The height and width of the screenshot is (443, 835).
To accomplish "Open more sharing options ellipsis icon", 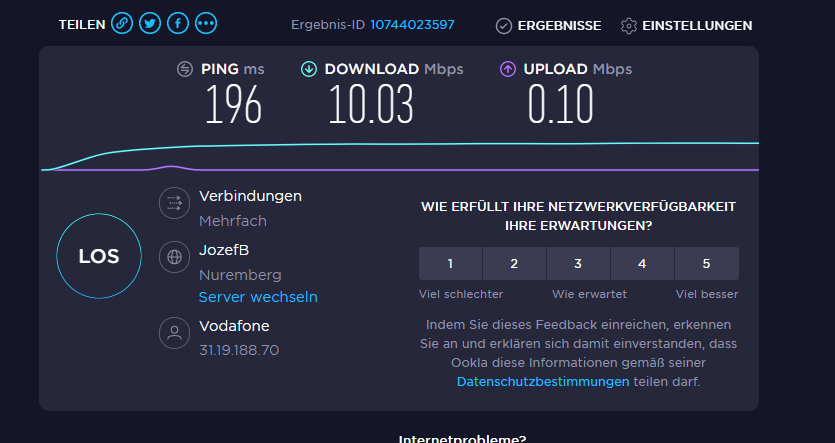I will click(x=206, y=23).
